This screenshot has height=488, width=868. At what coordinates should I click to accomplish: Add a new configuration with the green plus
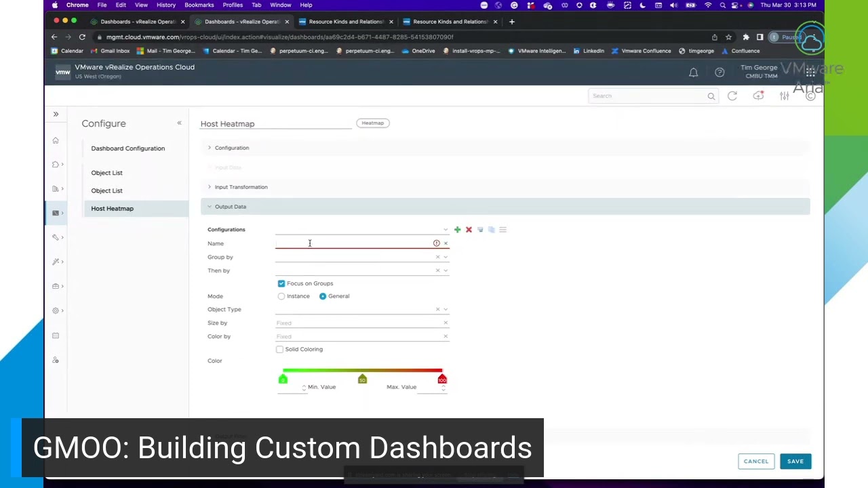pos(457,230)
